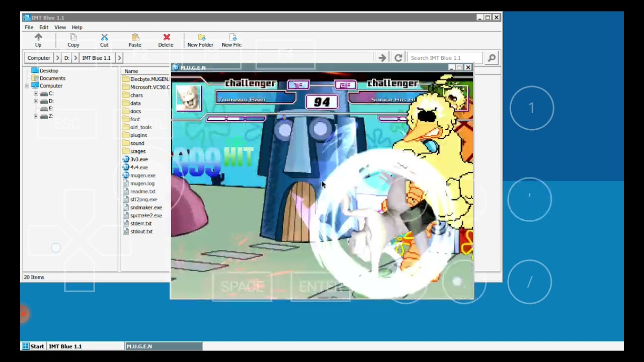Click the Search IMT Blue 1.1 field
Screen dimensions: 644x362
tap(446, 58)
